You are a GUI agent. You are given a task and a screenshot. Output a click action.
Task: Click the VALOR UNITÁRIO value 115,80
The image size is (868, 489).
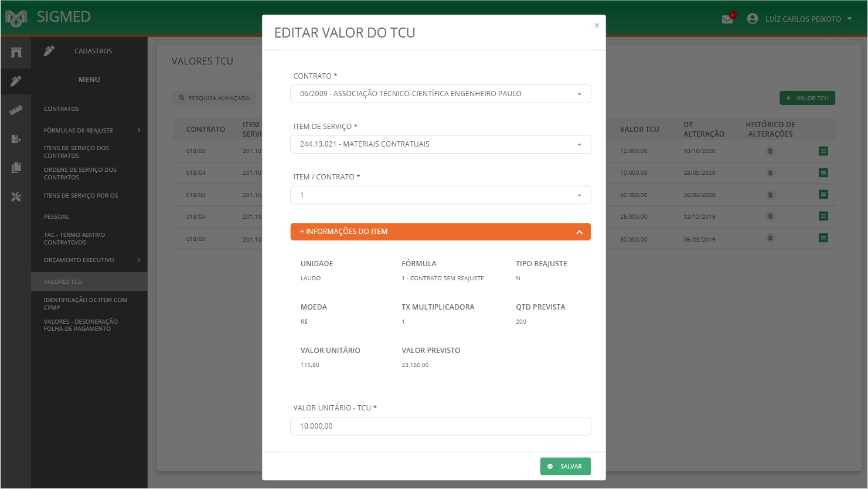click(x=310, y=365)
